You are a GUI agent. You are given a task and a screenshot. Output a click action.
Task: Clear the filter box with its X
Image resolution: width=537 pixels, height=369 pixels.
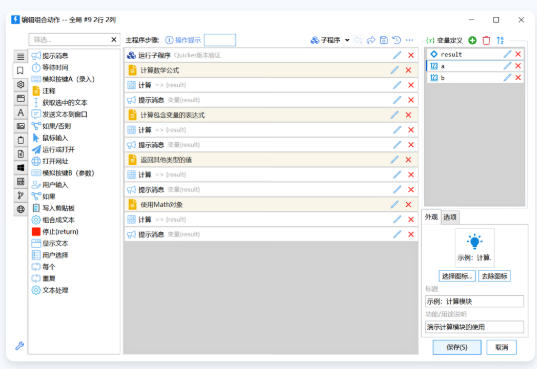[x=114, y=40]
